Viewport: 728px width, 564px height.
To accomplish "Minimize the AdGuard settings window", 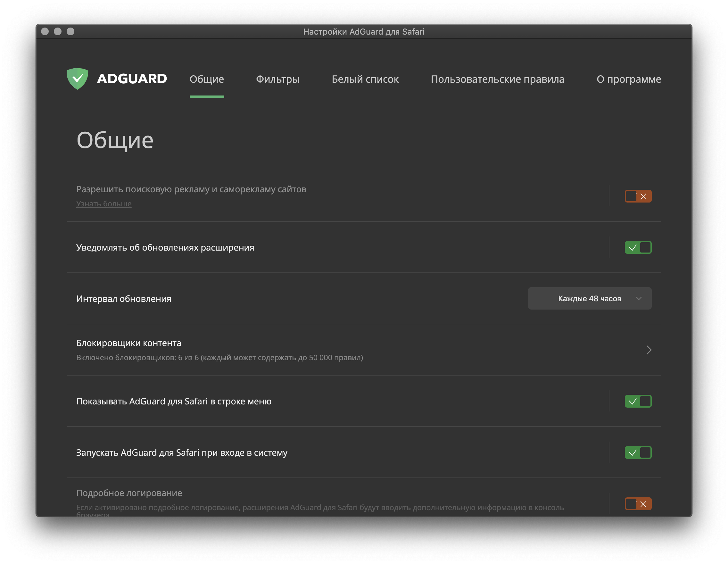I will [x=58, y=31].
